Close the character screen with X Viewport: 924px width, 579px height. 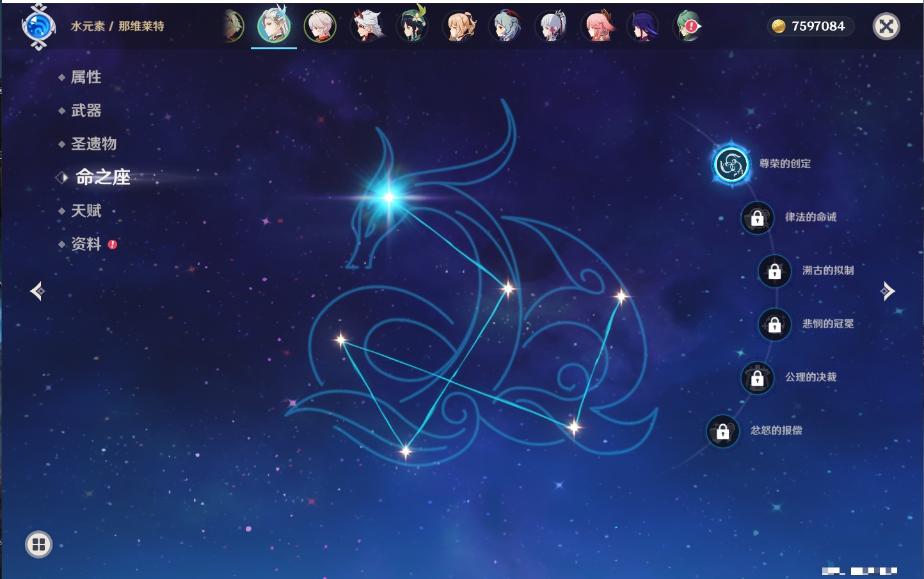[x=886, y=26]
